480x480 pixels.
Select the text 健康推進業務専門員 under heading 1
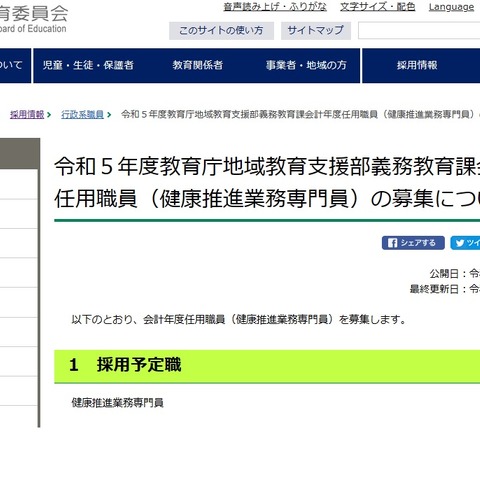pos(118,403)
